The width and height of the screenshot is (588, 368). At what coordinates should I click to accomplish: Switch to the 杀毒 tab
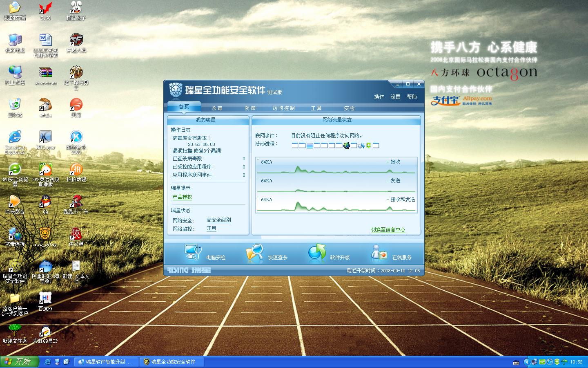217,108
